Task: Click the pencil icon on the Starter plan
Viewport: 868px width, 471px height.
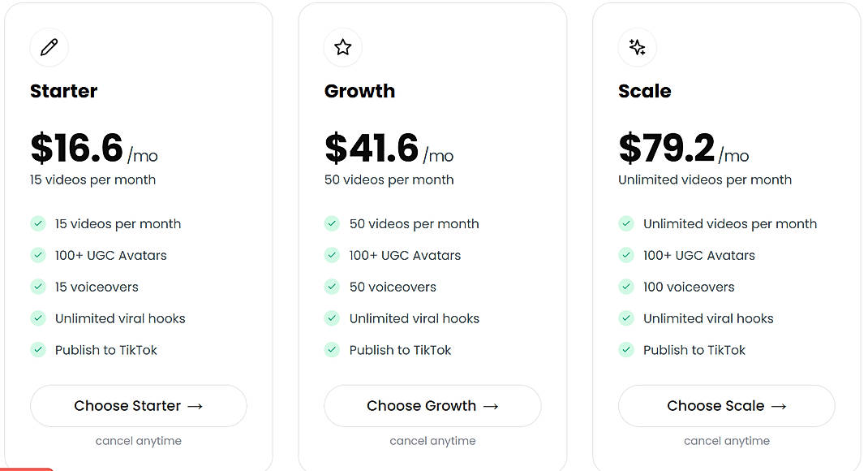Action: coord(49,47)
